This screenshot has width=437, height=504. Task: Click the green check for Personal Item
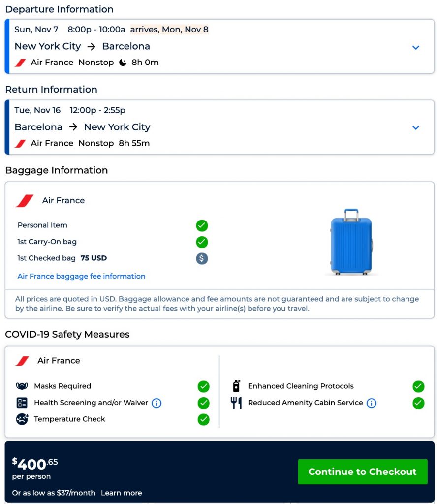click(x=202, y=225)
